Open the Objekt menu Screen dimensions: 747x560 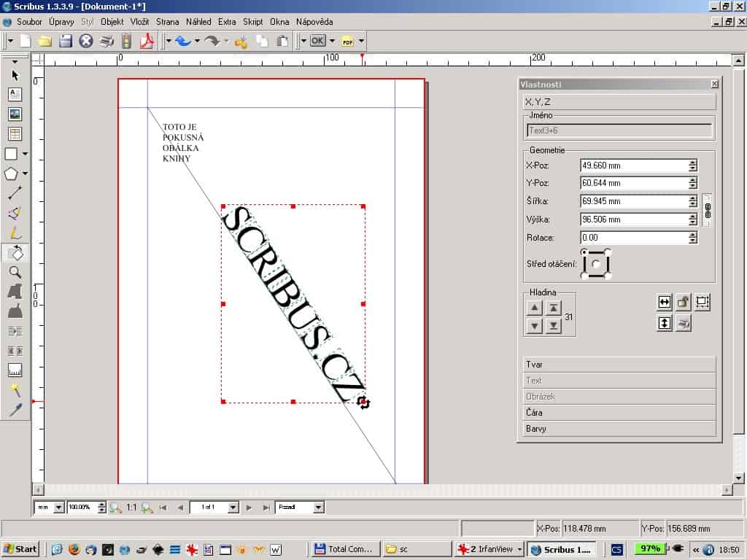point(112,22)
